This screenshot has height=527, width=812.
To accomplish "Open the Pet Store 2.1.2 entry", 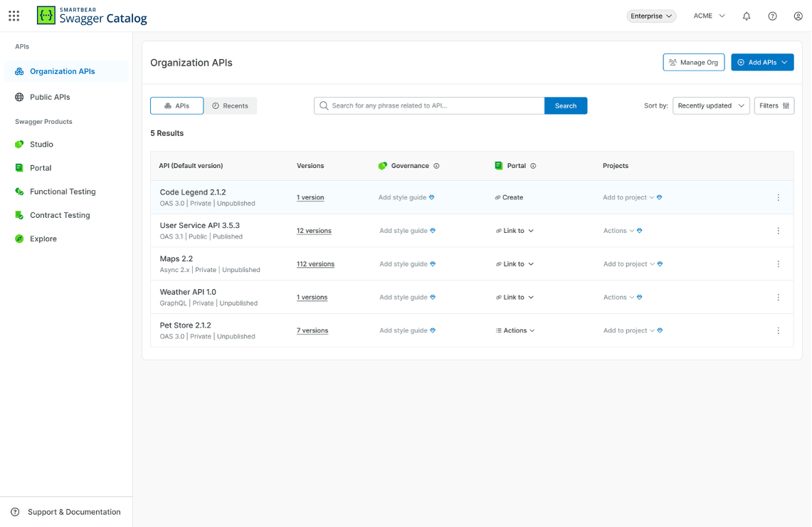I will click(x=186, y=325).
